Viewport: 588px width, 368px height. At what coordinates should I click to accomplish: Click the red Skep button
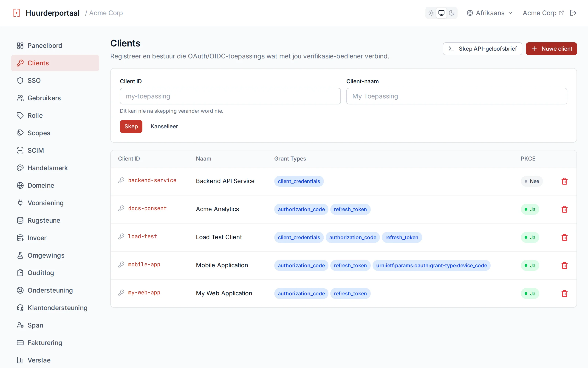coord(131,126)
